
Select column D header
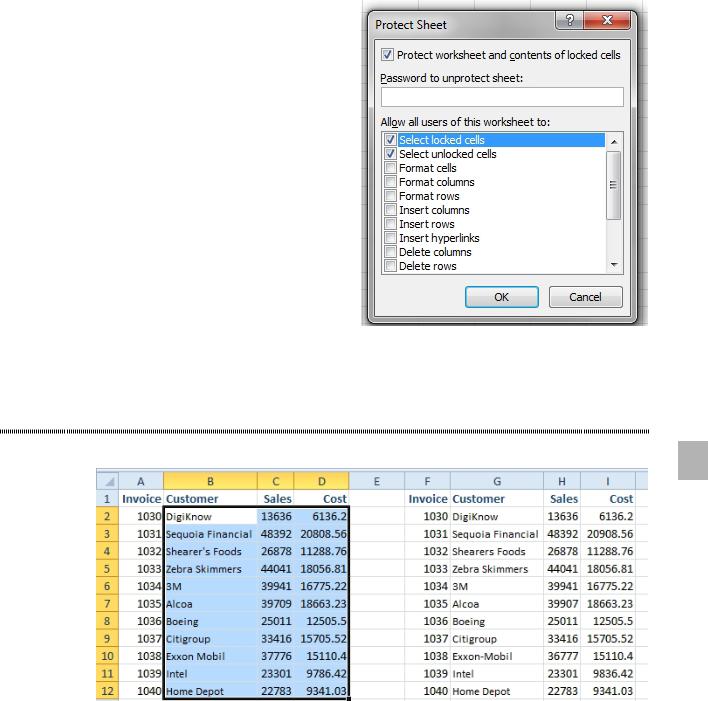(x=321, y=481)
